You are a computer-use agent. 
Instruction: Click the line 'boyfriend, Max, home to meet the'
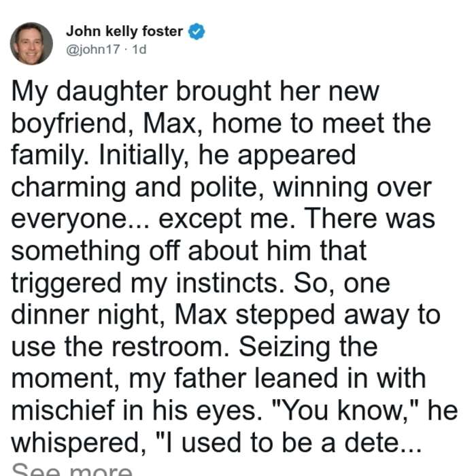(221, 124)
